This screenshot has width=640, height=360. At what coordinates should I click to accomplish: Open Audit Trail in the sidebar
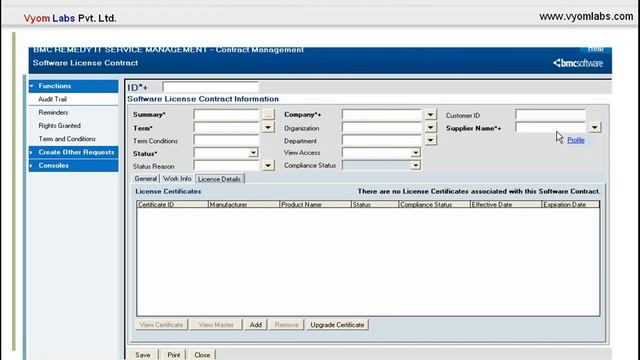[x=53, y=99]
